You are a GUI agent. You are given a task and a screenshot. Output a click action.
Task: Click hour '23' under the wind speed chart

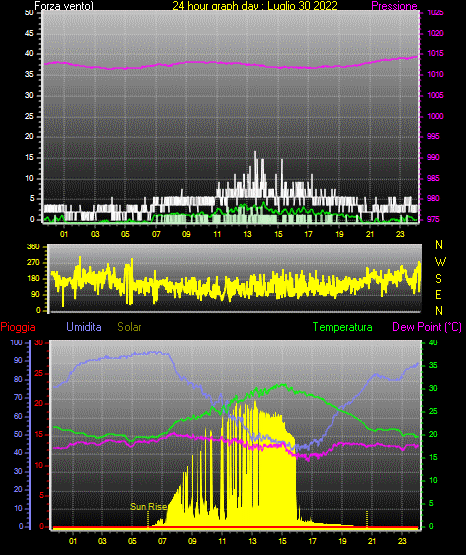click(400, 234)
